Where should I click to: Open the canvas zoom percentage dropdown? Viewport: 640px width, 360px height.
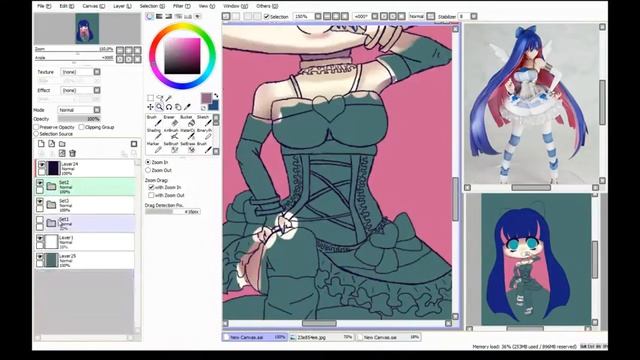pos(318,16)
